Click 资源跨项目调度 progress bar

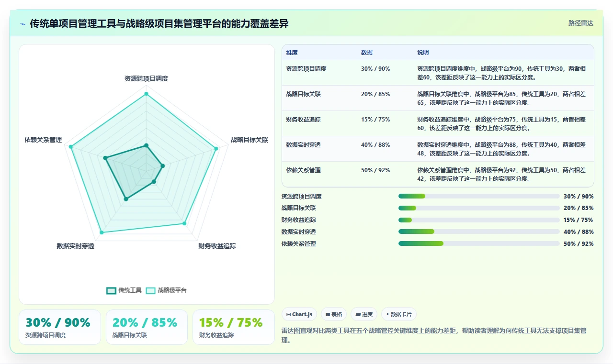click(x=479, y=196)
